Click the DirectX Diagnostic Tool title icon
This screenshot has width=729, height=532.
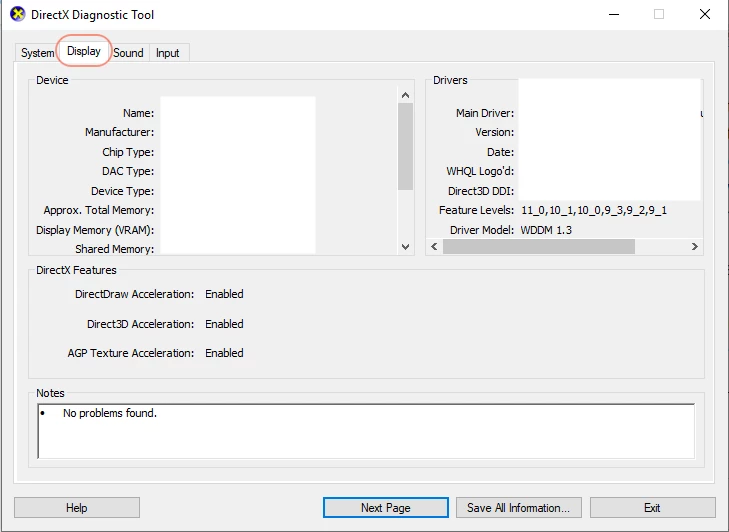(x=18, y=14)
